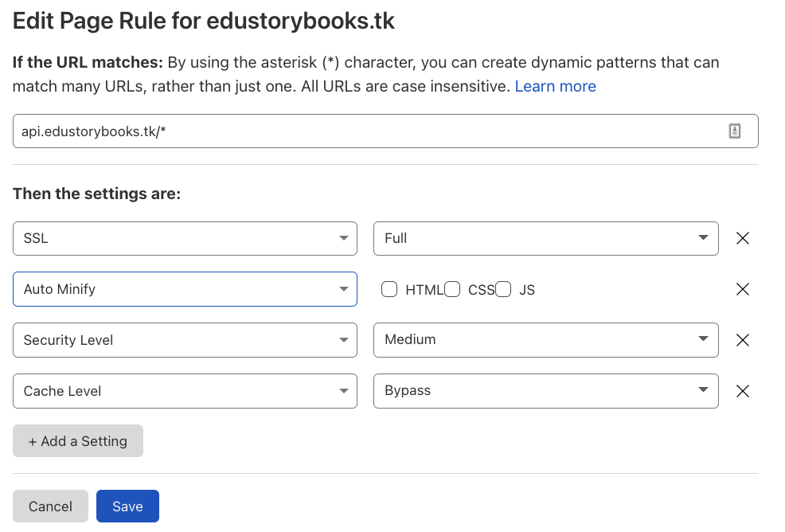Open the Full SSL value dropdown
The image size is (785, 532).
(545, 238)
